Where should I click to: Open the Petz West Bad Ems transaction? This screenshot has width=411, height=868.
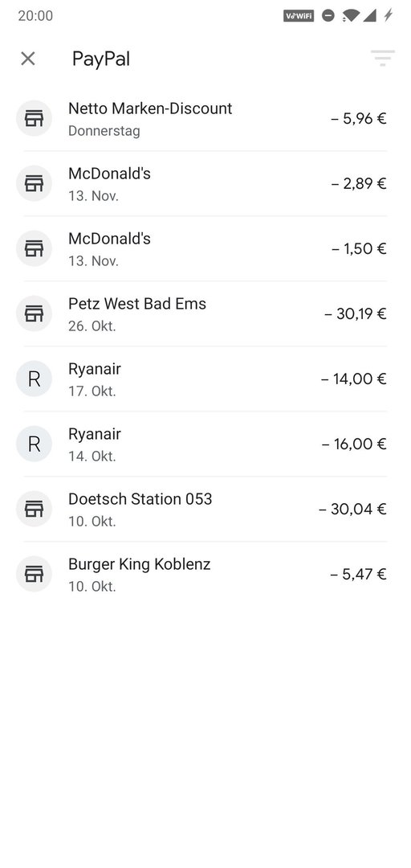pyautogui.click(x=205, y=314)
